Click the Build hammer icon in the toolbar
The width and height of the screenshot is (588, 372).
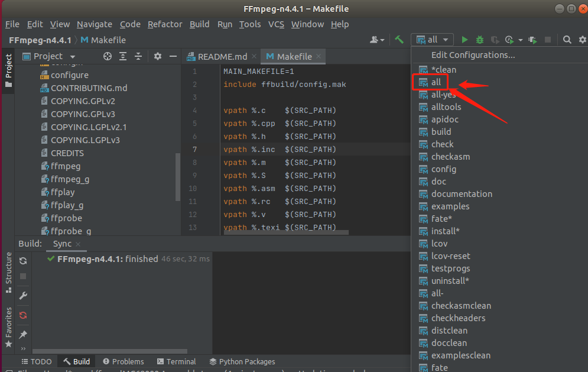coord(398,39)
